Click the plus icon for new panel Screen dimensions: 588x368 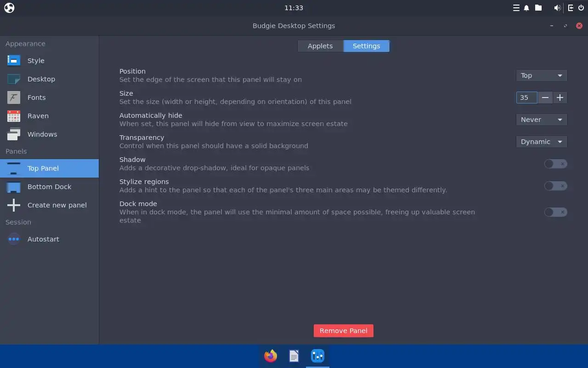(14, 205)
